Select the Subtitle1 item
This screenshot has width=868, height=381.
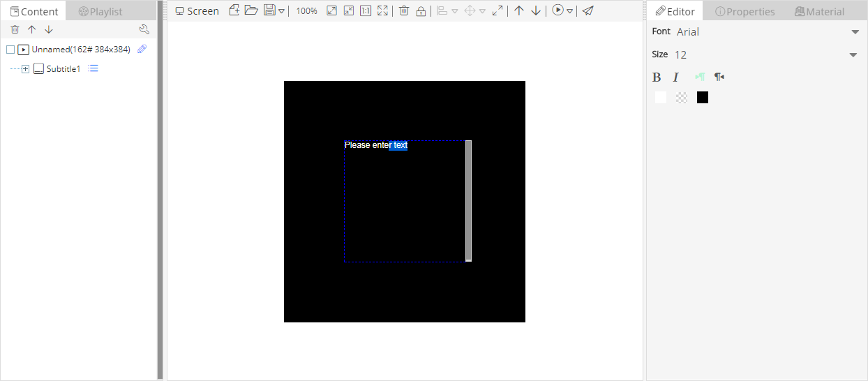click(63, 69)
